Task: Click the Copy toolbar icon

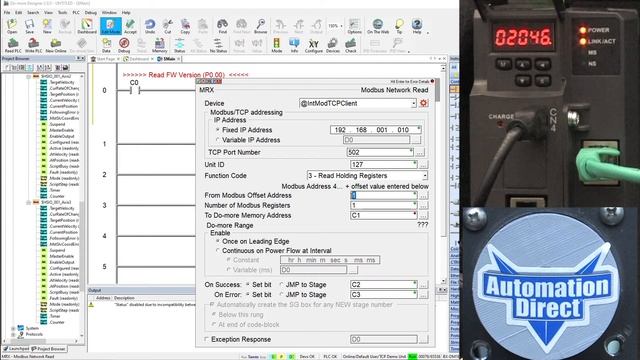Action: tap(185, 26)
